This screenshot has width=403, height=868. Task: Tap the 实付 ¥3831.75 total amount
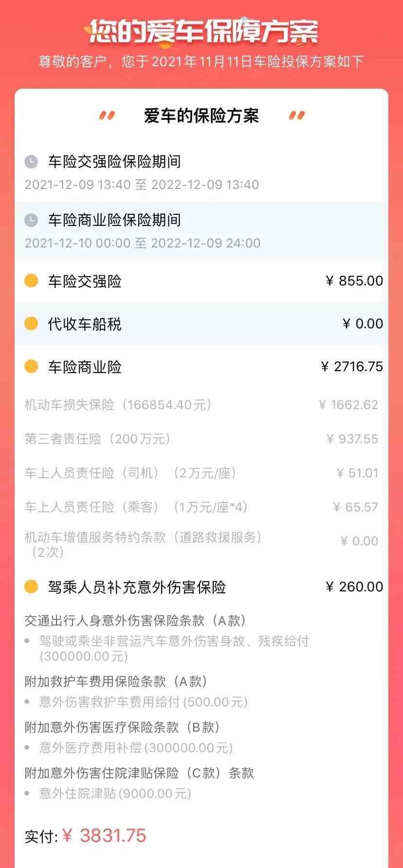(x=86, y=836)
